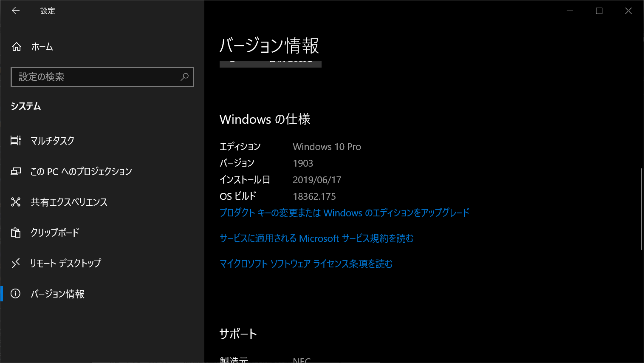Click the リモート デスクトップ icon

pos(16,263)
